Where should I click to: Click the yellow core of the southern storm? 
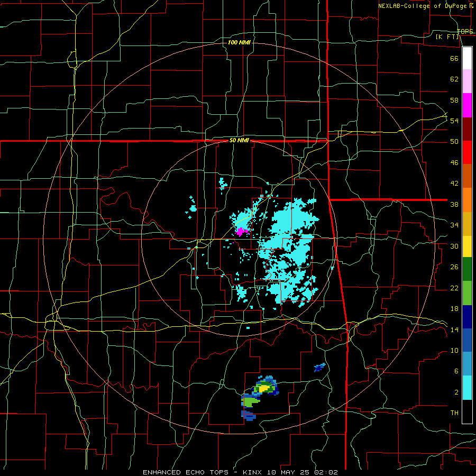tap(264, 388)
